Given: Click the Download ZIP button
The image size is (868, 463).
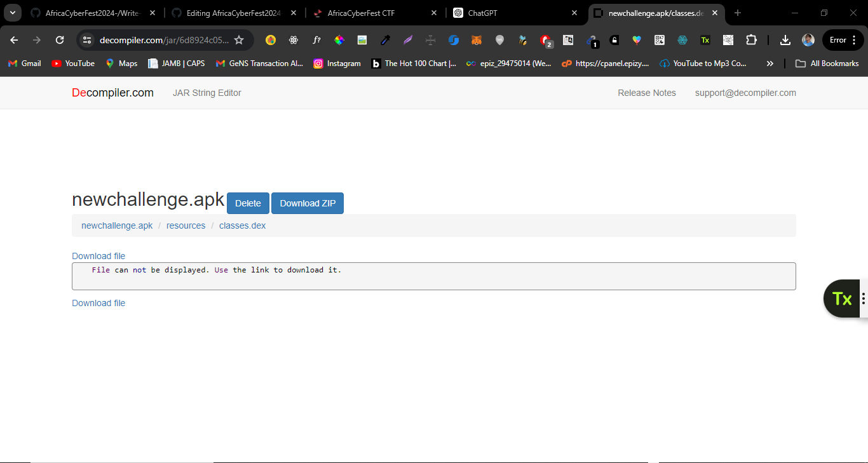Looking at the screenshot, I should [307, 203].
